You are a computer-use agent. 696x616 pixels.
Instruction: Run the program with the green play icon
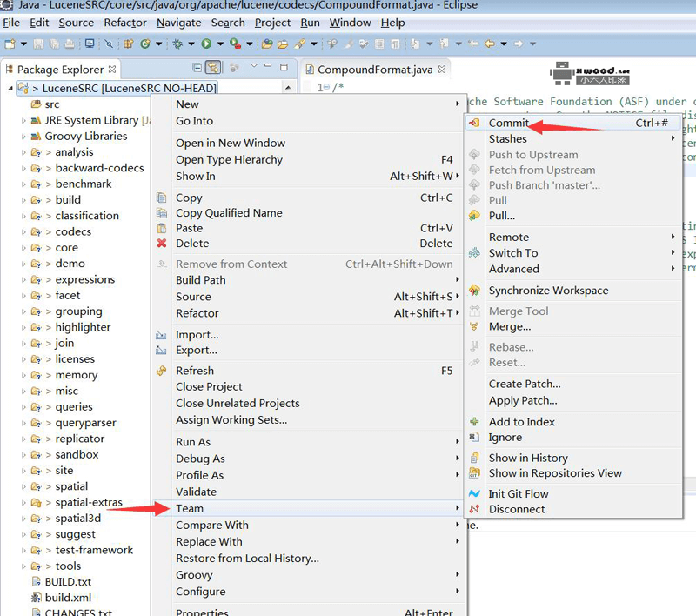(x=206, y=44)
